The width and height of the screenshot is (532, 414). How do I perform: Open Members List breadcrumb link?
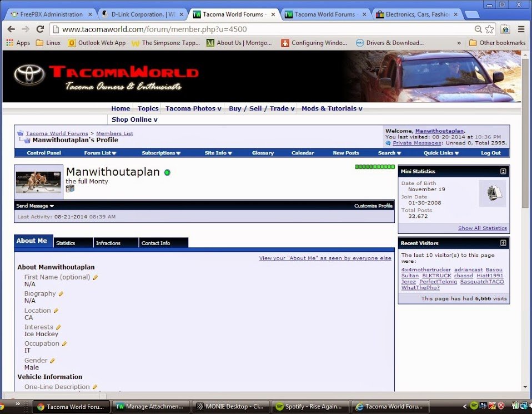pyautogui.click(x=115, y=133)
